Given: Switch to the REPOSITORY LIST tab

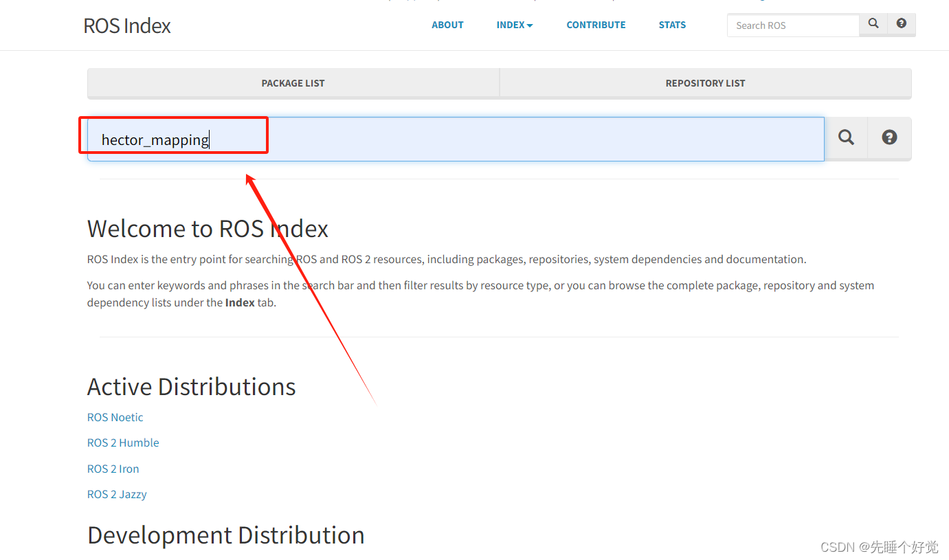Looking at the screenshot, I should coord(705,83).
